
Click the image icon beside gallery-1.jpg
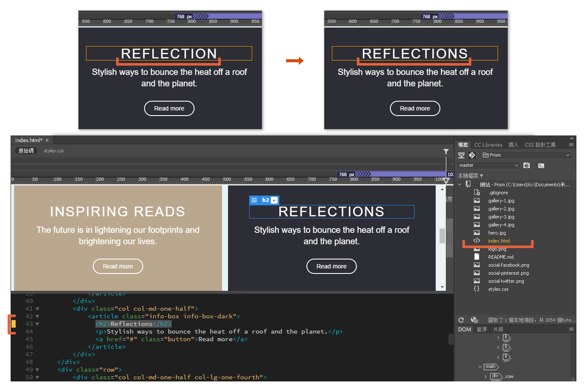(477, 201)
